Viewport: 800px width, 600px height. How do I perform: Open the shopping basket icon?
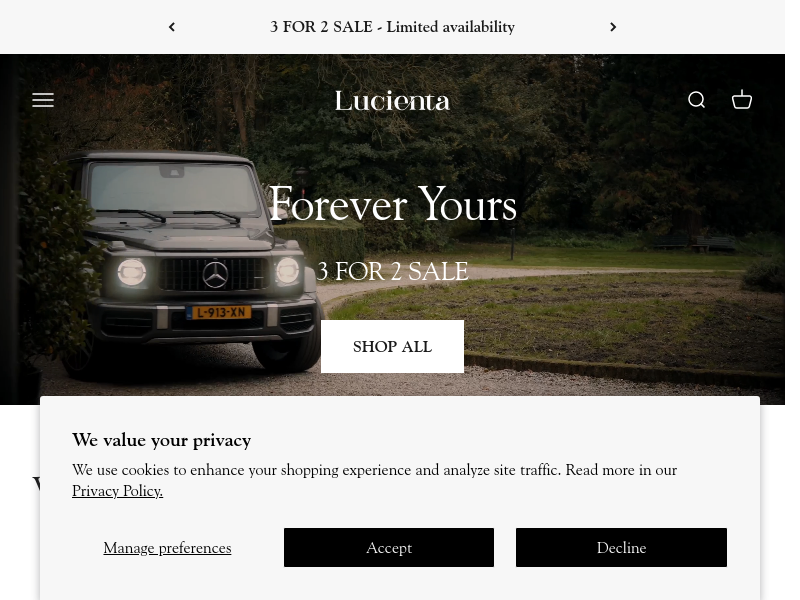[x=741, y=99]
